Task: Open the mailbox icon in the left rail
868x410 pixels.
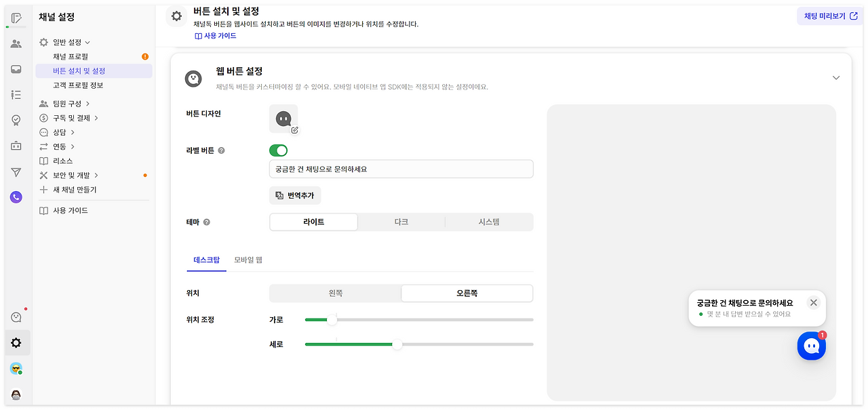Action: click(16, 68)
